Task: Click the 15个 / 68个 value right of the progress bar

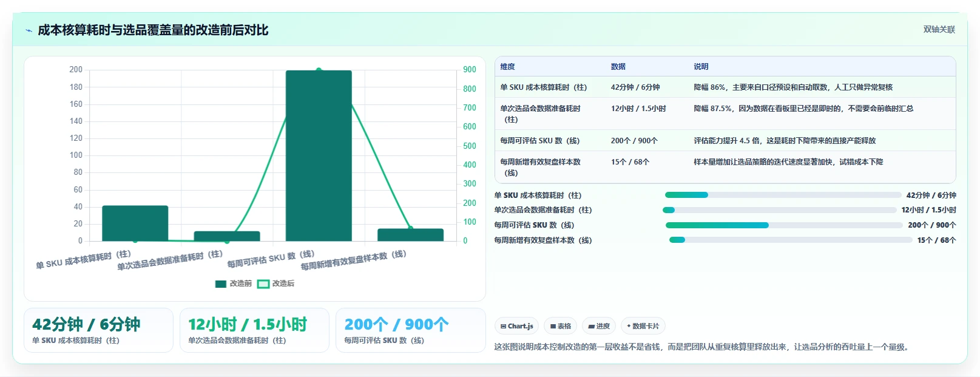Action: [x=936, y=240]
